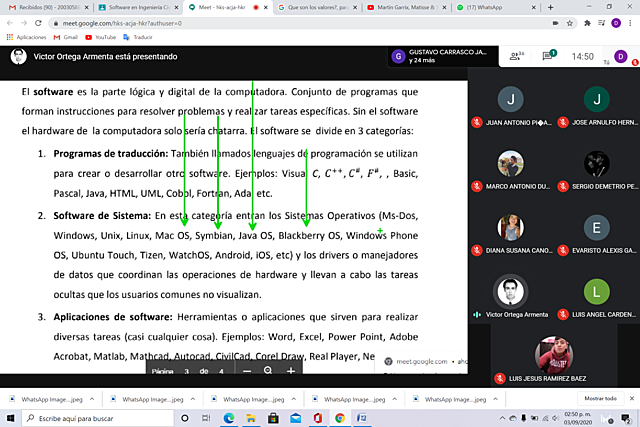
Task: Select the MARCO ANTONIO DU participant tile
Action: (x=511, y=169)
